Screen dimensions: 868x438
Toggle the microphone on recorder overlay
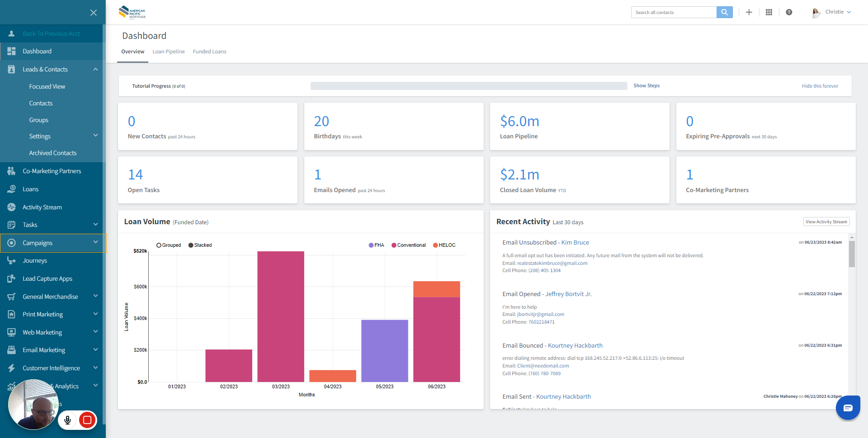click(x=67, y=420)
